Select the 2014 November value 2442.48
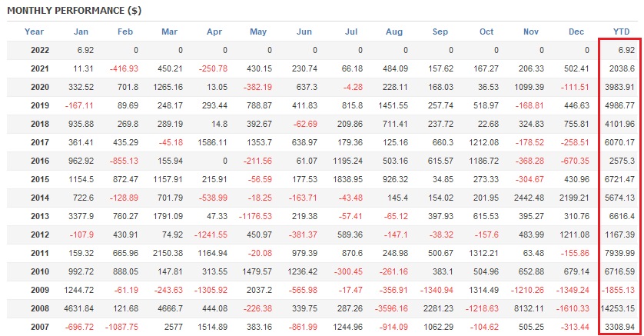Image resolution: width=644 pixels, height=336 pixels. tap(531, 198)
